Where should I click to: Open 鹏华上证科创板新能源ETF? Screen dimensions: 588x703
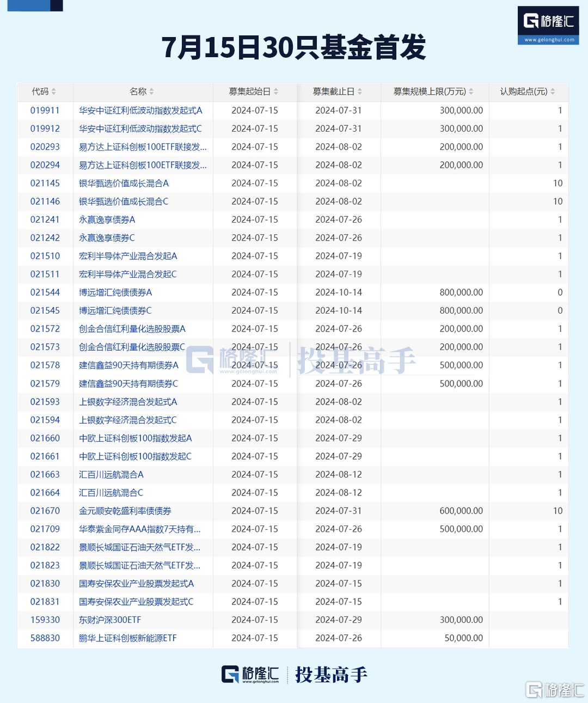tap(128, 638)
